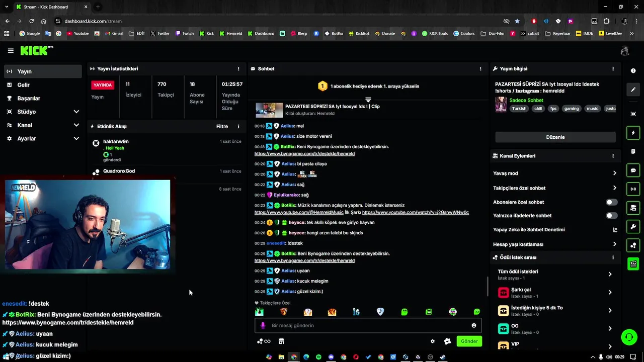Open Kanal Eylemleri panel options menu
Screen dimensions: 644x362
613,156
